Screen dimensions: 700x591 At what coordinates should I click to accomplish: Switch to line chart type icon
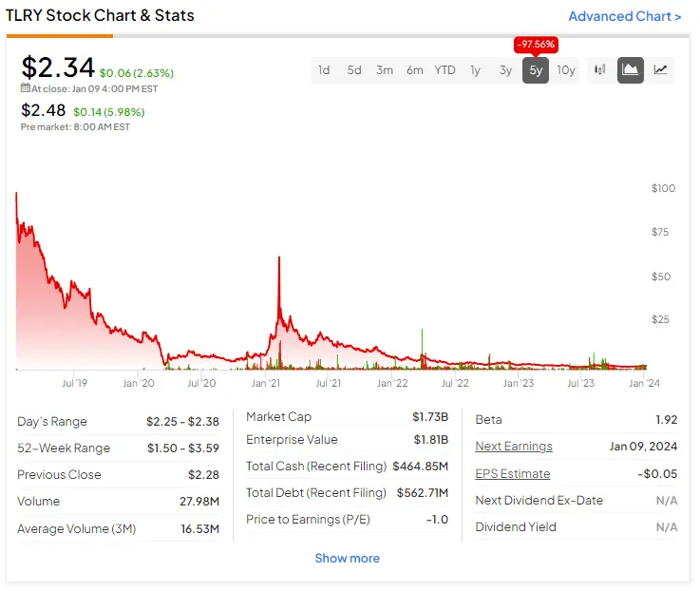[x=660, y=69]
